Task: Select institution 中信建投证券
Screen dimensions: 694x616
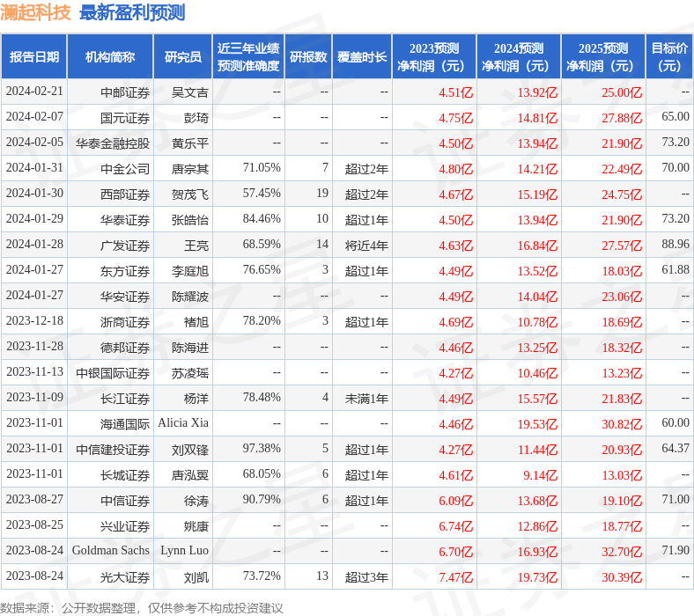Action: (113, 451)
